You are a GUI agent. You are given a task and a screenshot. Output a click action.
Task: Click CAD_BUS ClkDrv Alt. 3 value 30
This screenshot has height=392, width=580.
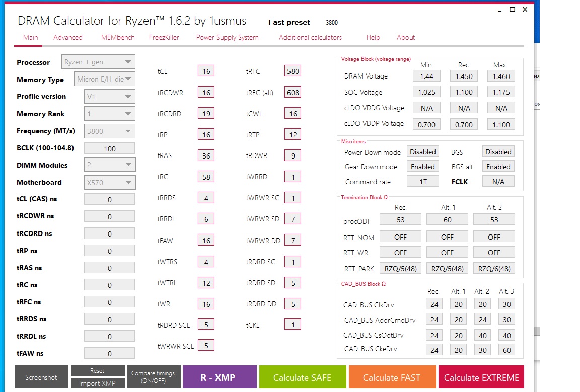pyautogui.click(x=507, y=304)
